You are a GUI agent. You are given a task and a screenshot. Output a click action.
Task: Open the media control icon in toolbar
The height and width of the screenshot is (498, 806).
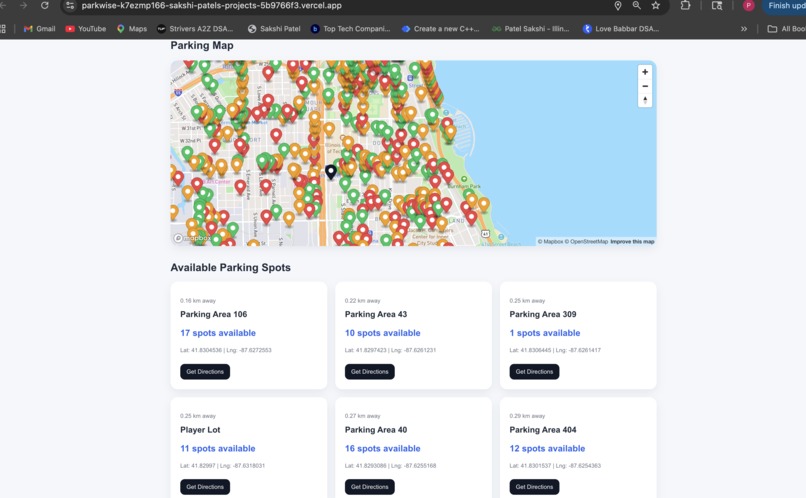pyautogui.click(x=717, y=5)
